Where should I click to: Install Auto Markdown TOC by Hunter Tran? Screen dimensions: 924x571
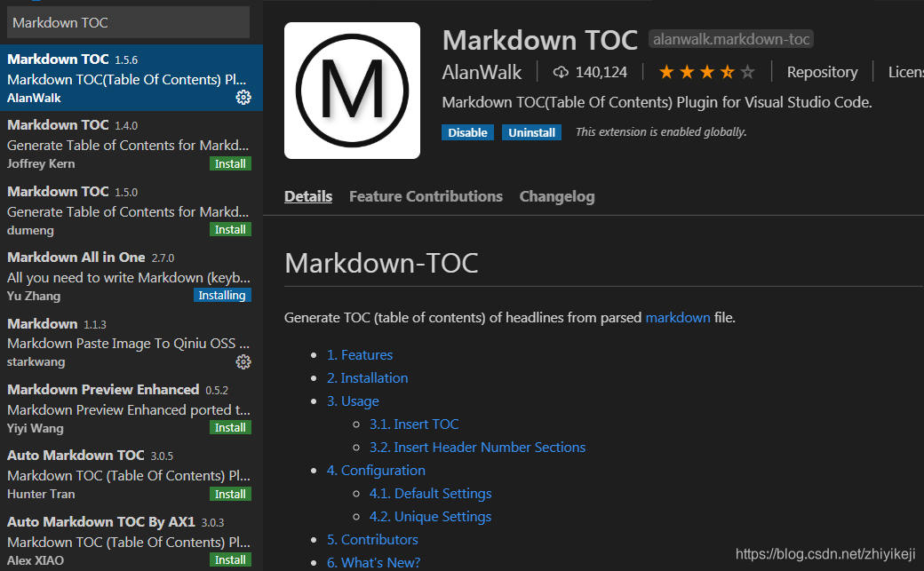point(230,494)
